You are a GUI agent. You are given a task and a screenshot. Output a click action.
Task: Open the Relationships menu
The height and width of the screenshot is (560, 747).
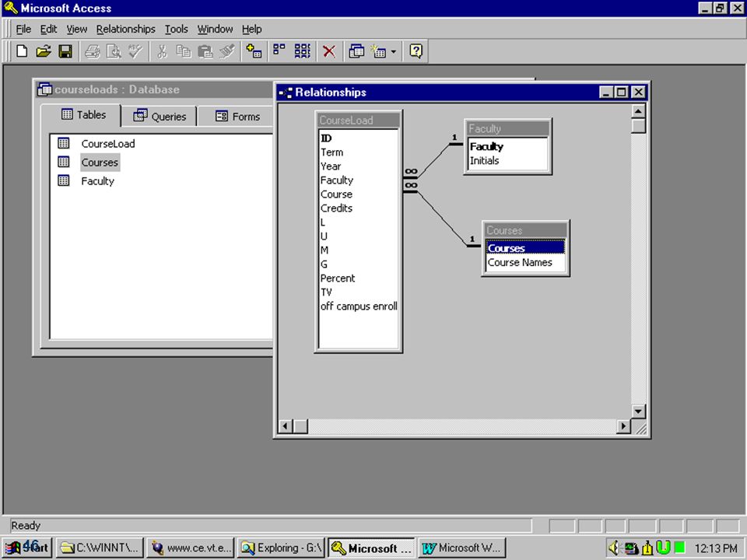126,29
